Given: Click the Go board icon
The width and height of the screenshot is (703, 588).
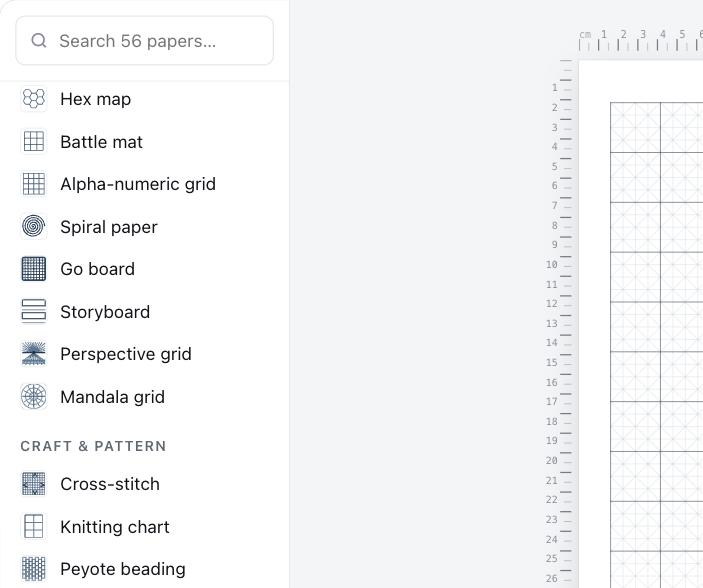Looking at the screenshot, I should tap(34, 269).
